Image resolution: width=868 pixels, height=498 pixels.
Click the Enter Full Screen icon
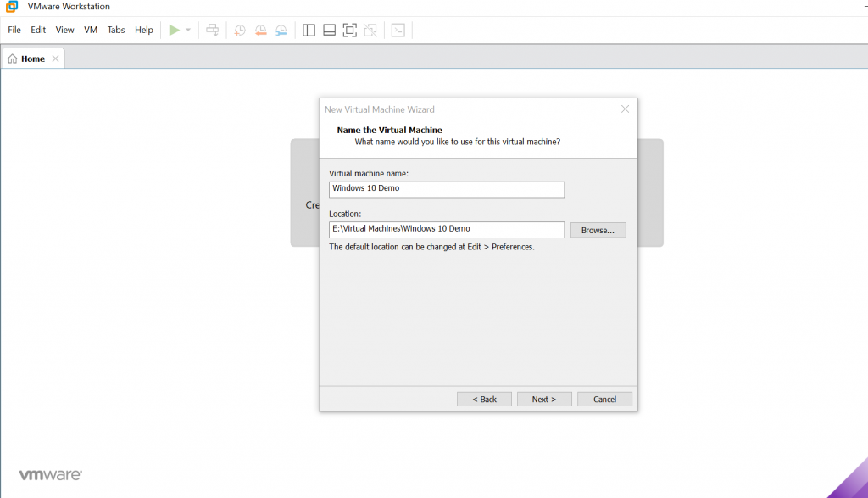point(349,30)
